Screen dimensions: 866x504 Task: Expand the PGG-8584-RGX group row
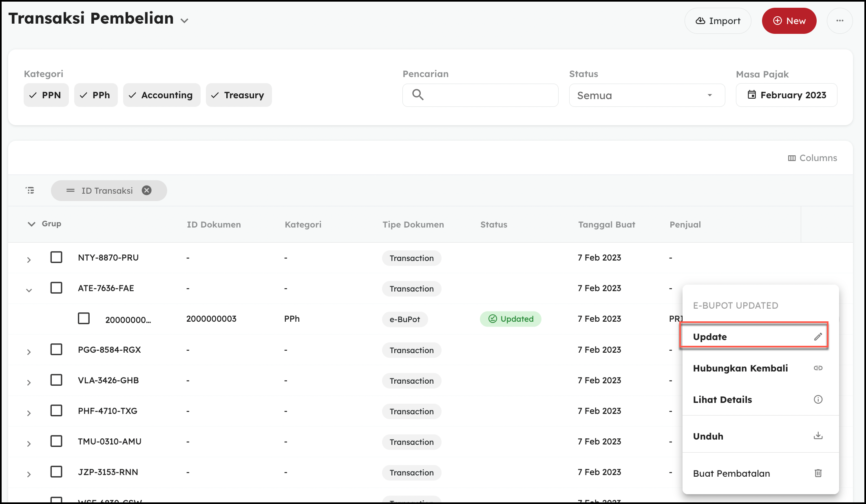click(x=29, y=352)
